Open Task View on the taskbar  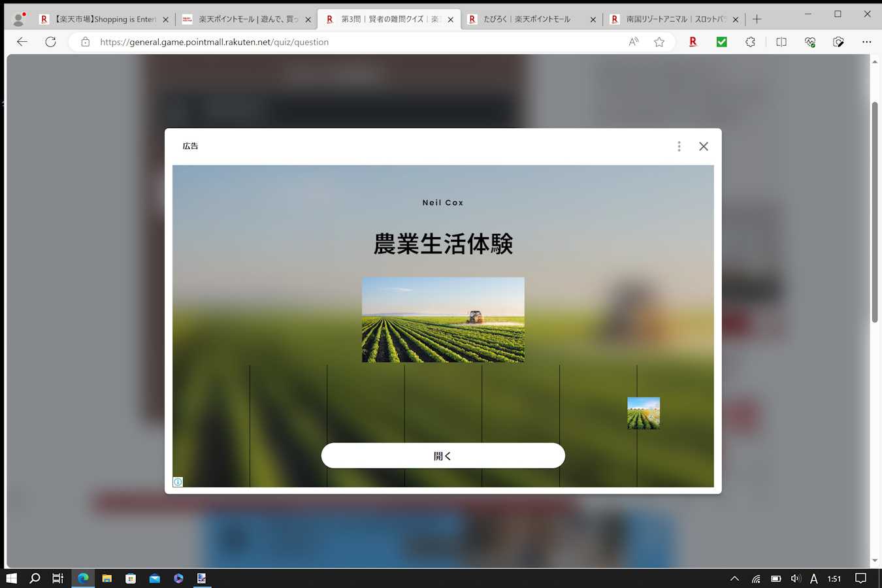58,578
